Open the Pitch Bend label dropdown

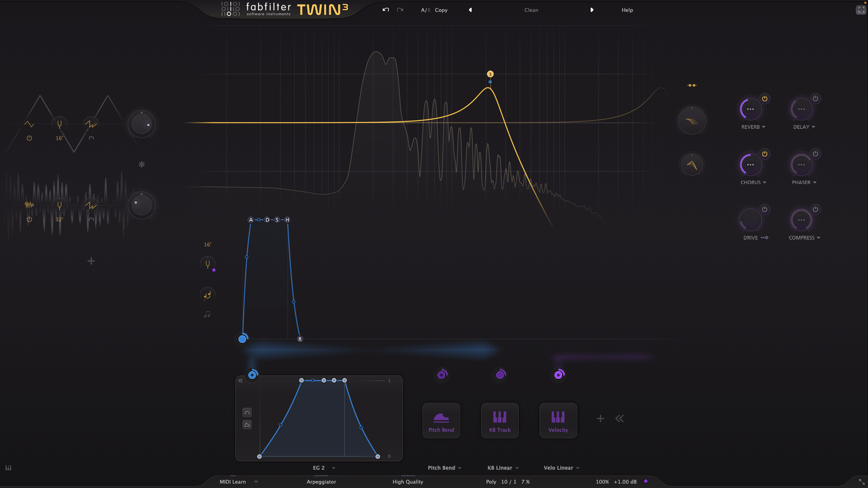(x=445, y=468)
